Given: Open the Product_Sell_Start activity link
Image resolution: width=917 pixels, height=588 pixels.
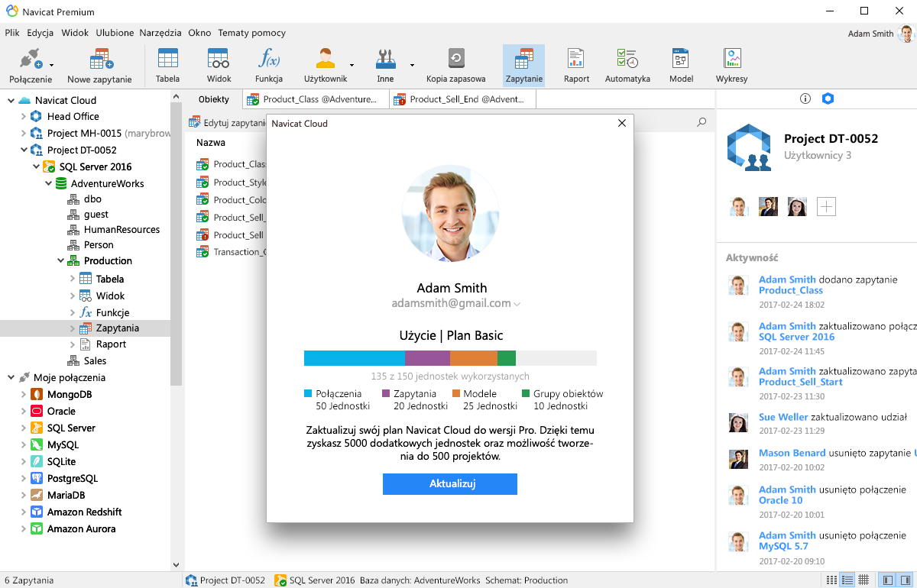Looking at the screenshot, I should coord(801,382).
